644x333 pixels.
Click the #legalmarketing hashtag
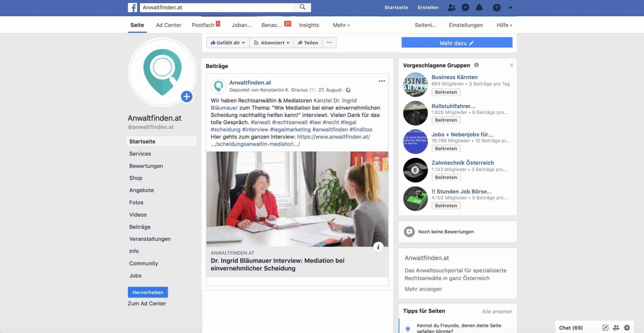(290, 129)
